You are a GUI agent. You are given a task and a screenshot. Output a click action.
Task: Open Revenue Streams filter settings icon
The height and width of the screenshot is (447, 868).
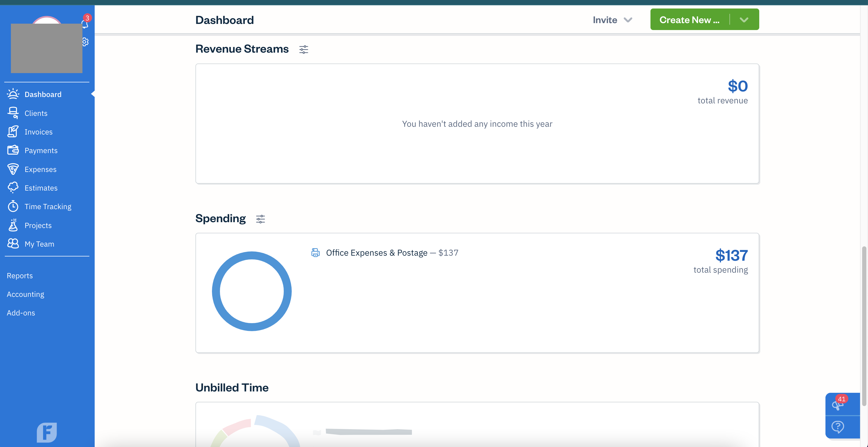(303, 49)
